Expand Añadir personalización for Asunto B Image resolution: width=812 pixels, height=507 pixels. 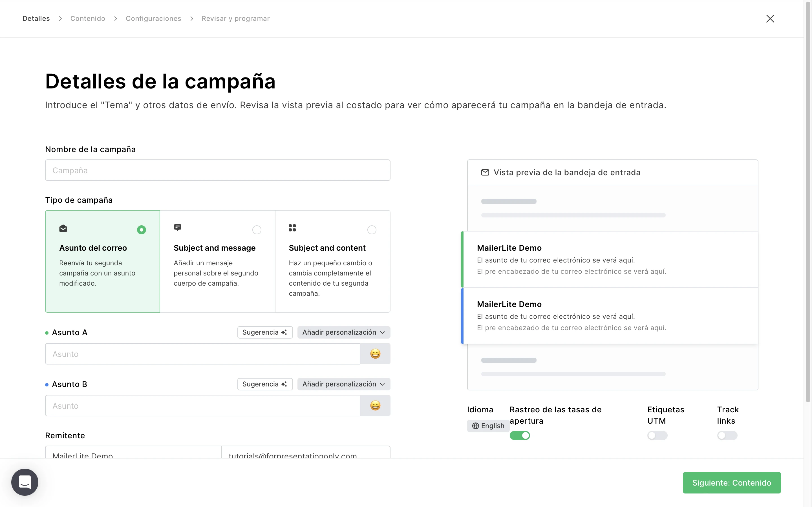click(x=343, y=384)
